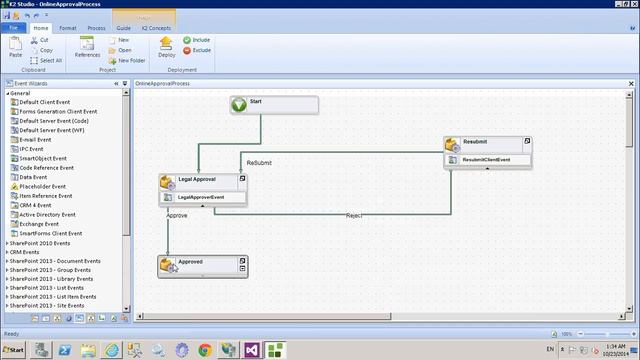Click the Paste button in Clipboard group
The width and height of the screenshot is (640, 360).
[16, 47]
